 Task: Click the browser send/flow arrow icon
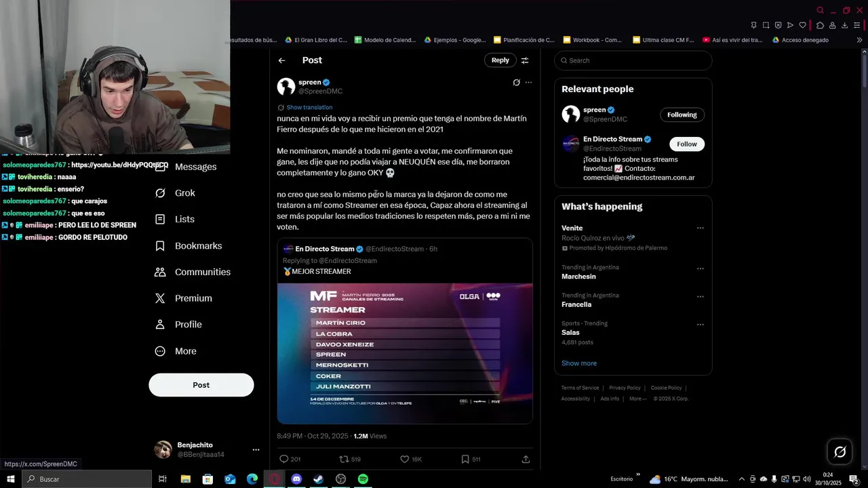coord(790,25)
